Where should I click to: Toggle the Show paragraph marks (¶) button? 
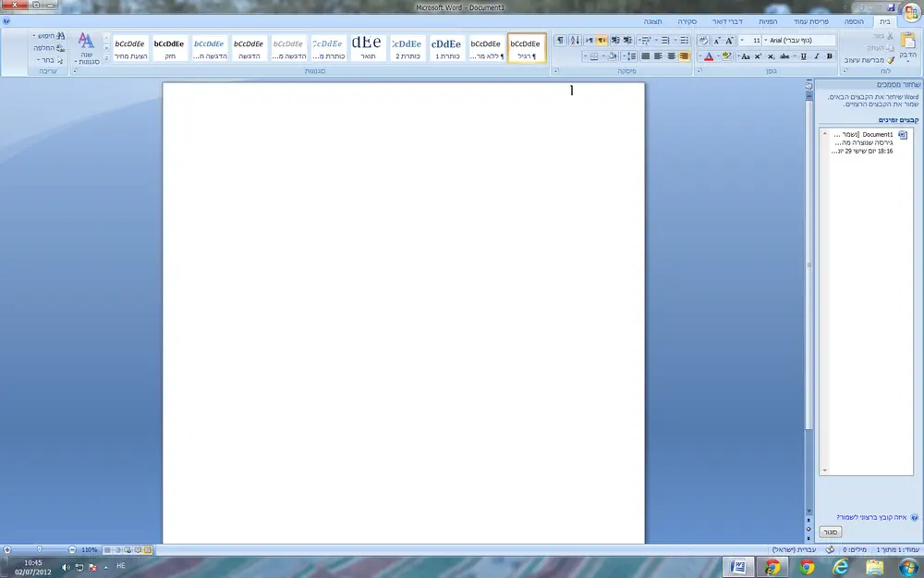pyautogui.click(x=559, y=41)
